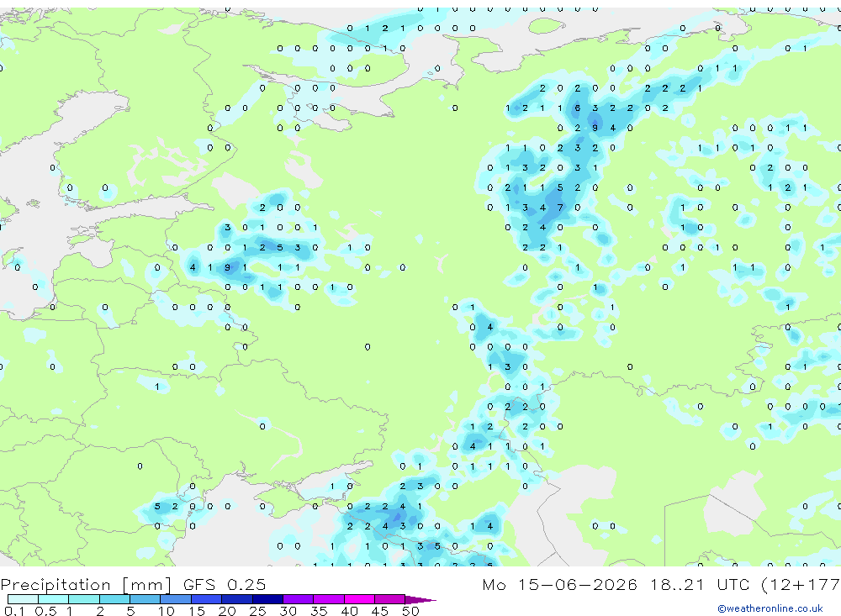841x616 pixels.
Task: Click the 'Precipitation [mm] GFS 0.25' title
Action: pos(133,584)
